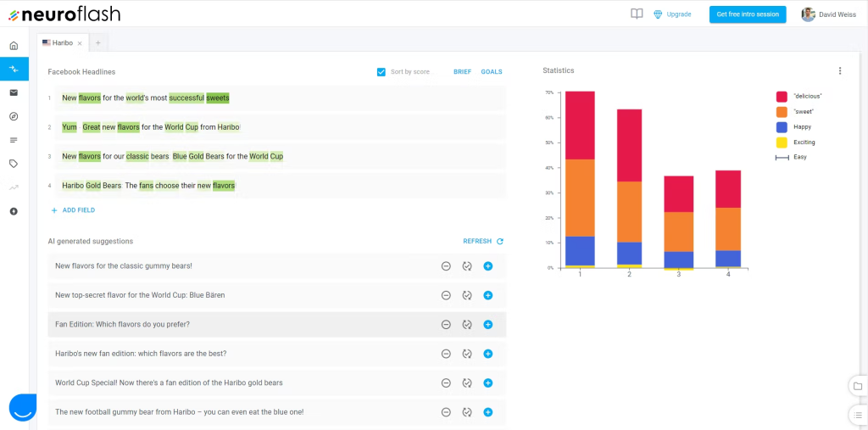Click the plus icon for 'Fan Edition' suggestion
Image resolution: width=868 pixels, height=430 pixels.
[x=488, y=325]
